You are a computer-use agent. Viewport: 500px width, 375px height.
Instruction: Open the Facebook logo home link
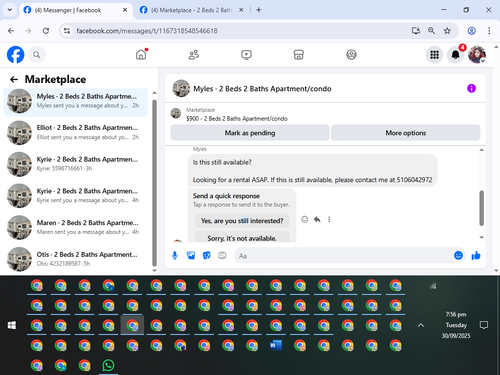tap(16, 55)
